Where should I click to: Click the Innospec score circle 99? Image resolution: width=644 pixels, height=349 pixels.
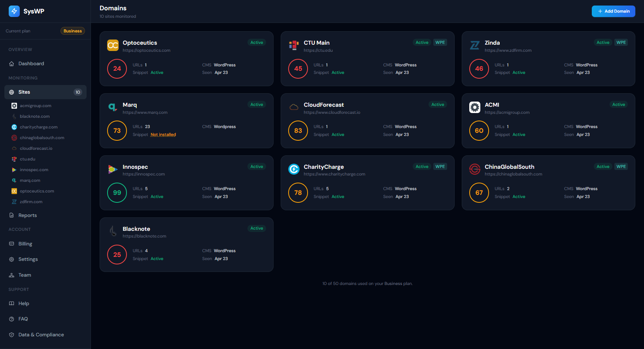pyautogui.click(x=117, y=193)
